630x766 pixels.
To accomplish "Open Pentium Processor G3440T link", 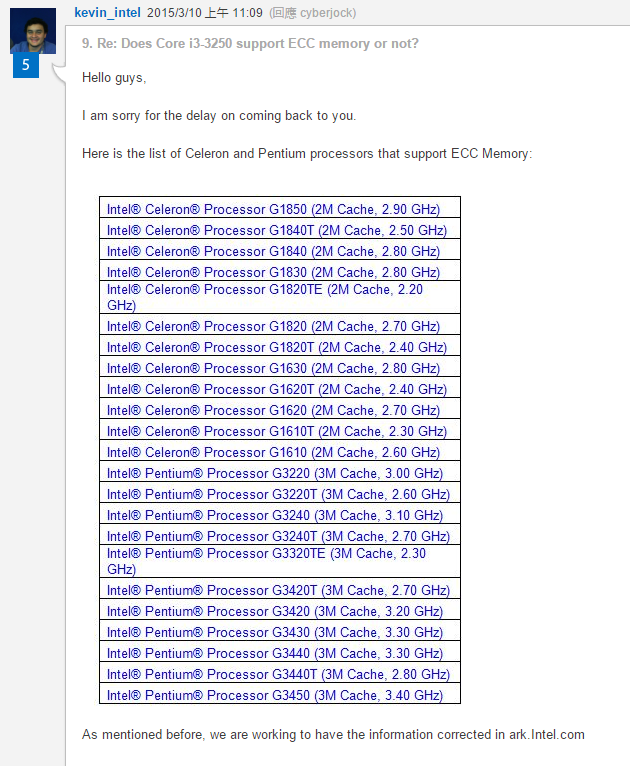I will (x=278, y=675).
